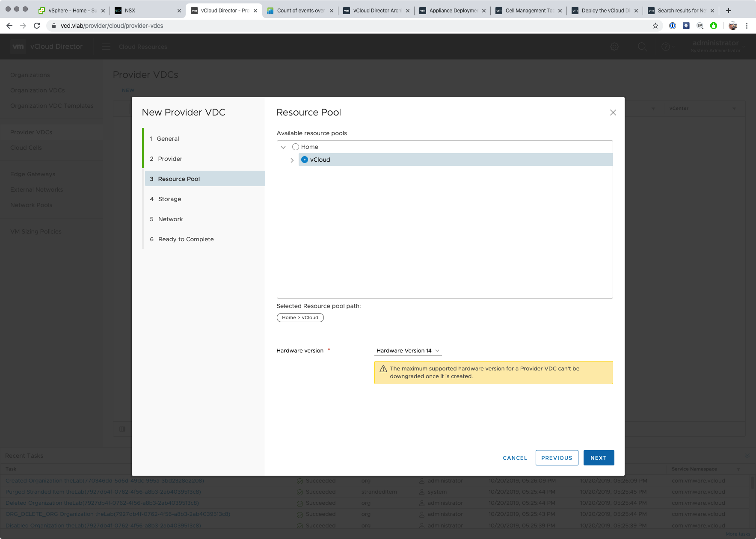Open Organization VDCs in the sidebar
This screenshot has width=756, height=539.
[x=37, y=90]
